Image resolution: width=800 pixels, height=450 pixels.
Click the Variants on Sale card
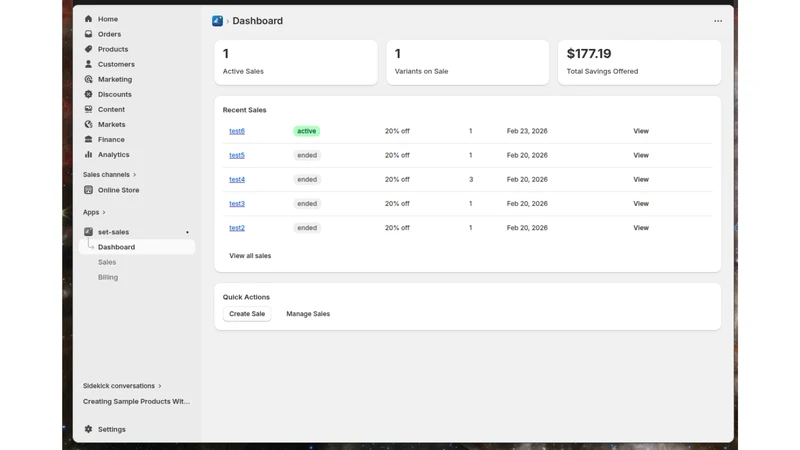coord(467,62)
